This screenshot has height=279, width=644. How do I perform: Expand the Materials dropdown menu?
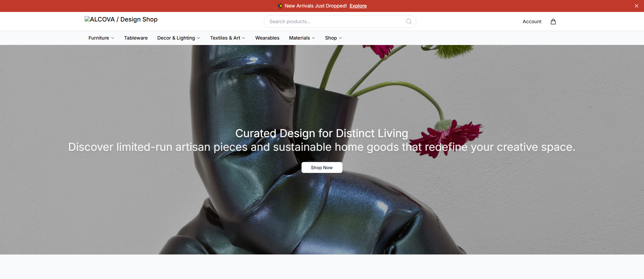click(x=302, y=38)
